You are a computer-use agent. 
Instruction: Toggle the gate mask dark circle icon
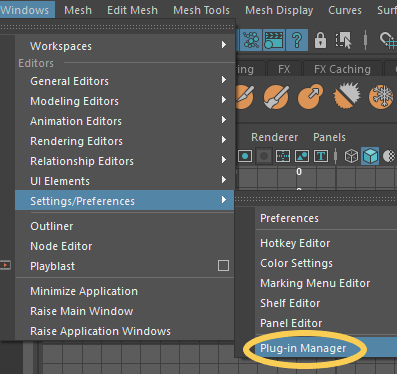pos(264,156)
